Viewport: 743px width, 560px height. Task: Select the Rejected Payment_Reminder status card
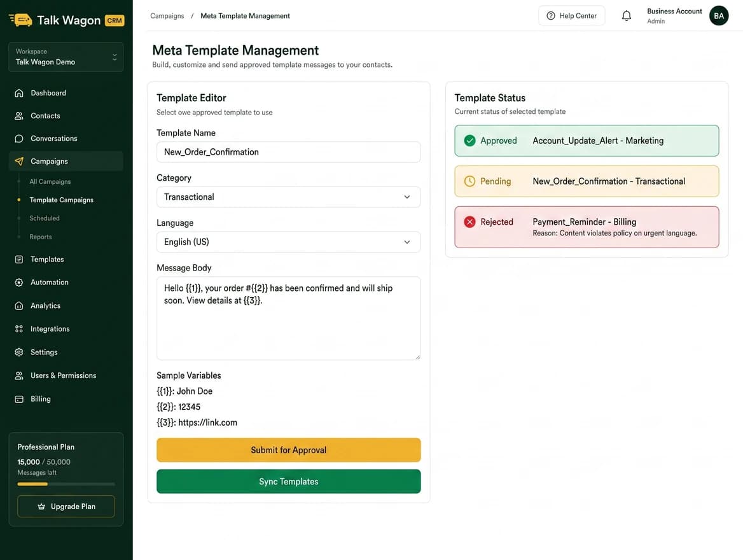coord(587,227)
